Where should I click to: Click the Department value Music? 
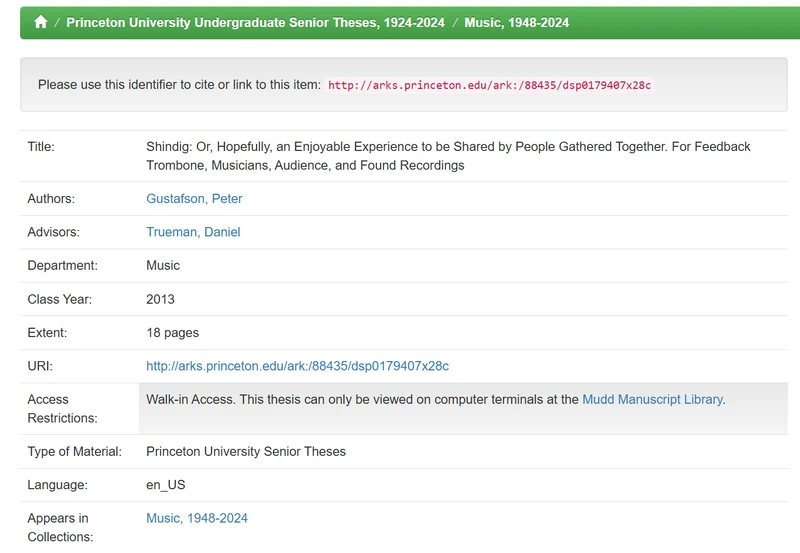[x=163, y=266]
